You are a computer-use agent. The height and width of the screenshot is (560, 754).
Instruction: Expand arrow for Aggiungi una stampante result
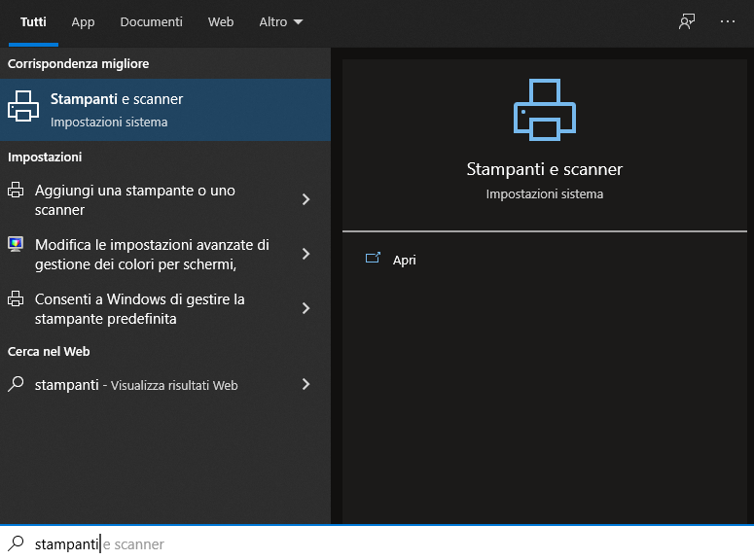pos(305,199)
